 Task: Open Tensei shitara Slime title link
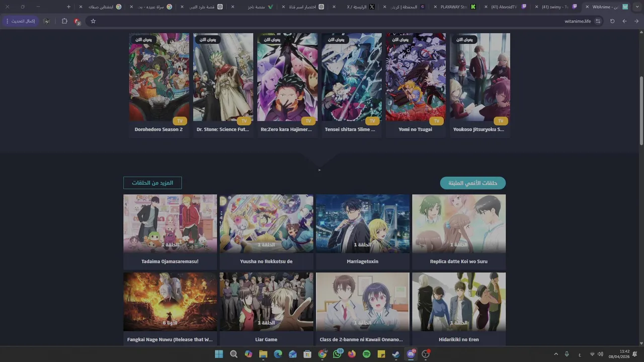350,129
